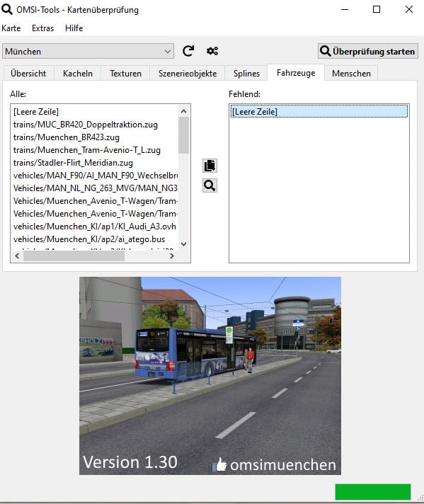Open the Extras menu
The width and height of the screenshot is (424, 504).
pyautogui.click(x=42, y=28)
